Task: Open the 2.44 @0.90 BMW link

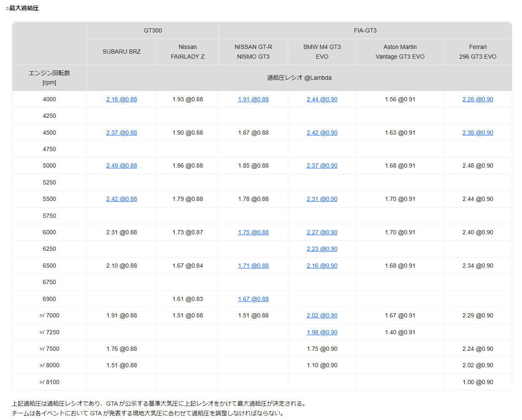Action: (x=322, y=99)
